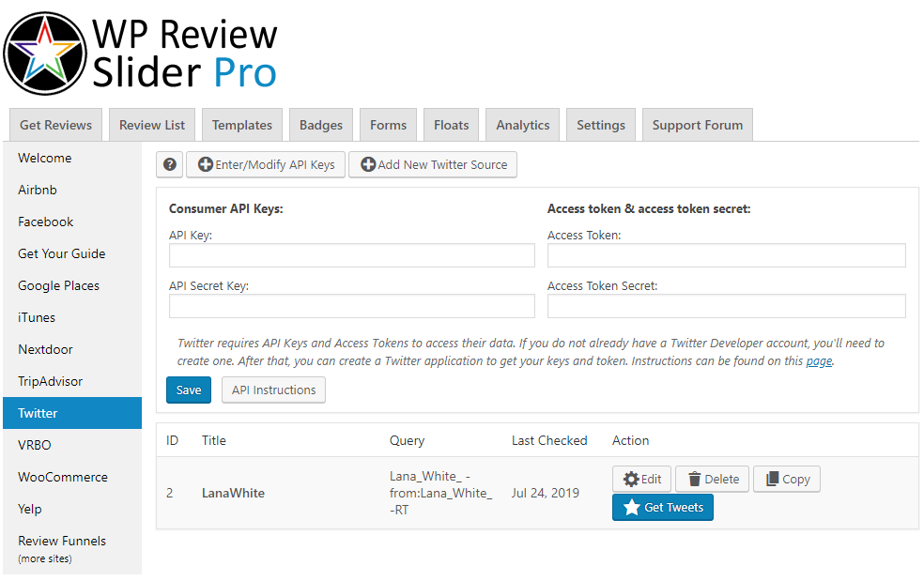Image resolution: width=924 pixels, height=581 pixels.
Task: Click the 'Lana_White_ -from:Lana_White_ -RT' query text
Action: [x=440, y=493]
